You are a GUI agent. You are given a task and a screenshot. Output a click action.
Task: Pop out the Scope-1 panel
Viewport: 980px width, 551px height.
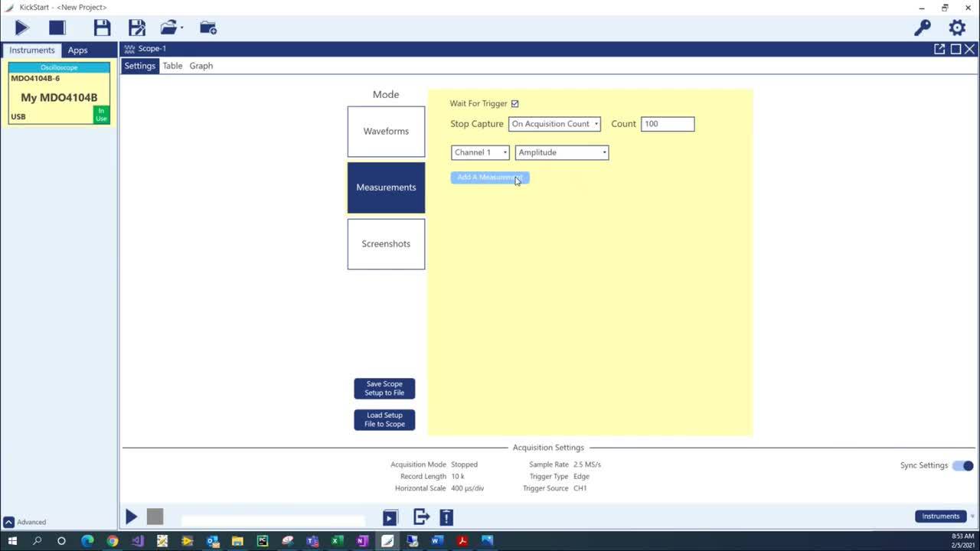click(939, 49)
